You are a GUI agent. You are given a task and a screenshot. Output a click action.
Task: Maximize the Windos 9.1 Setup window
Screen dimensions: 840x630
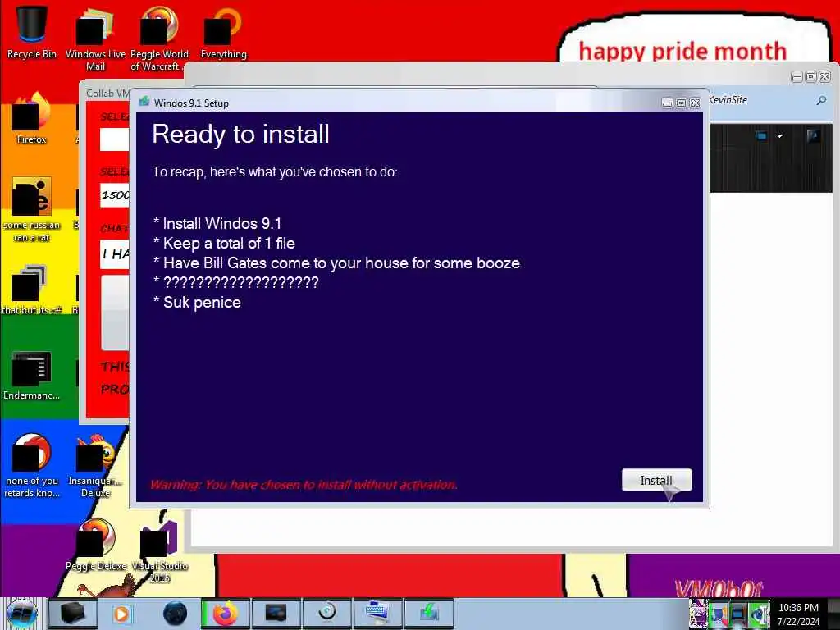point(681,103)
